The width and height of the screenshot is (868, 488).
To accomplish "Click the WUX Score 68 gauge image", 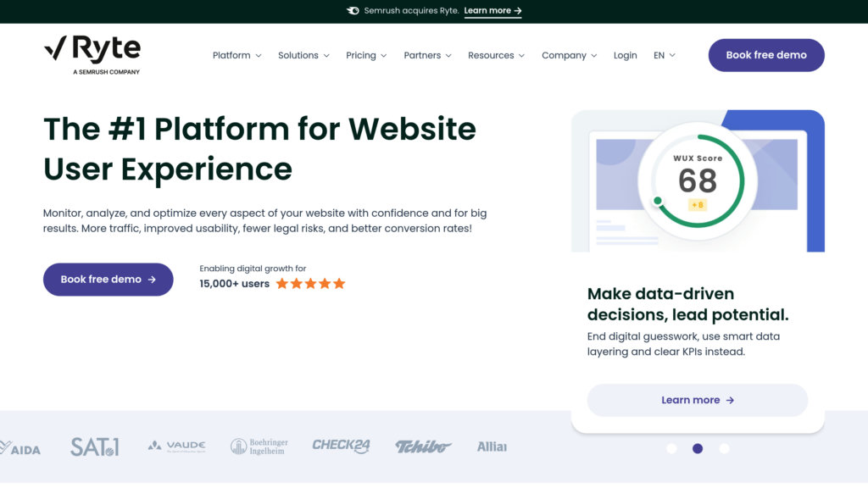I will pos(698,181).
